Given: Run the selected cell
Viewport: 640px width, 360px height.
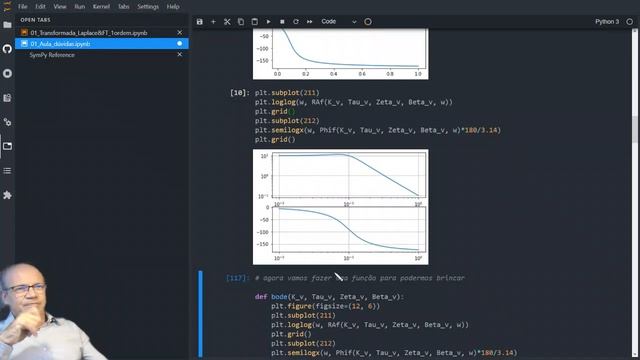Looking at the screenshot, I should tap(268, 22).
